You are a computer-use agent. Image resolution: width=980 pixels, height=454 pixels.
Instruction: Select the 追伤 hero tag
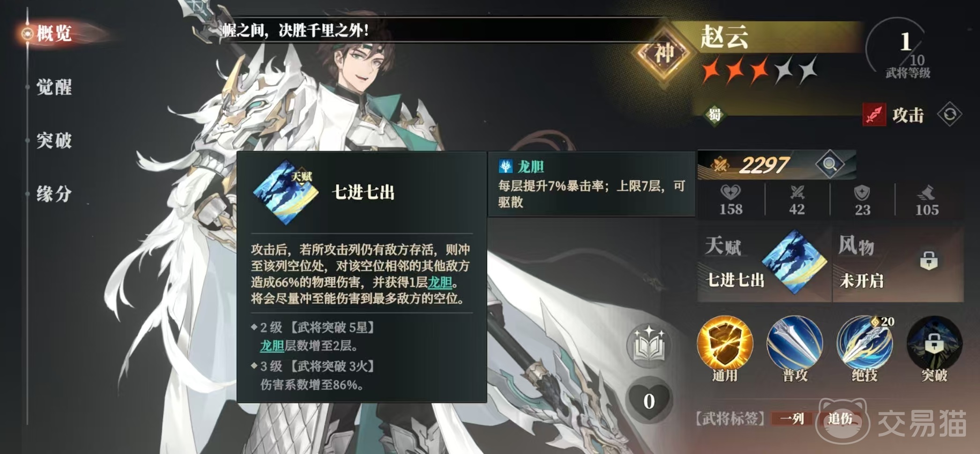[x=840, y=418]
